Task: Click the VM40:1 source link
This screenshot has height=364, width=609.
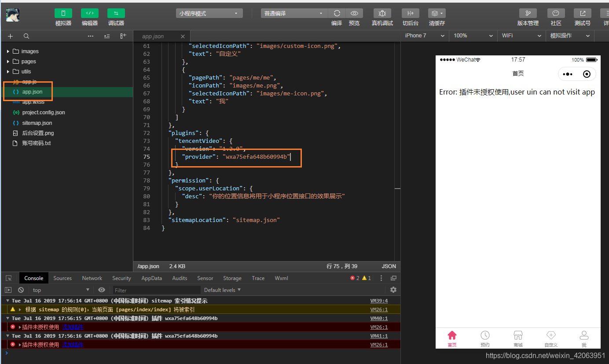Action: [x=379, y=318]
